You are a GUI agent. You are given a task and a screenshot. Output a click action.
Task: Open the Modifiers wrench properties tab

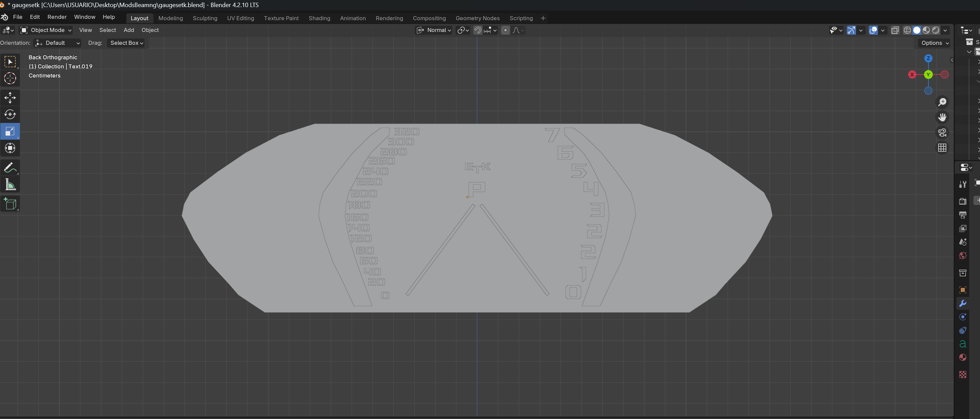[962, 303]
